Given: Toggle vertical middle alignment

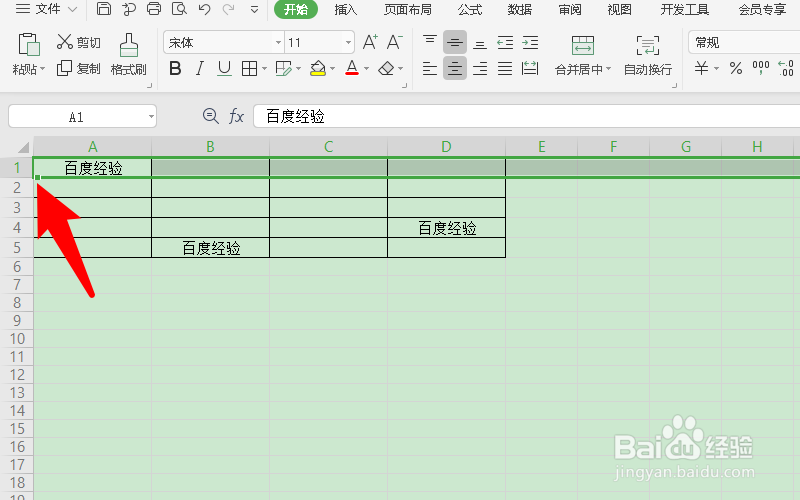Looking at the screenshot, I should [x=455, y=42].
